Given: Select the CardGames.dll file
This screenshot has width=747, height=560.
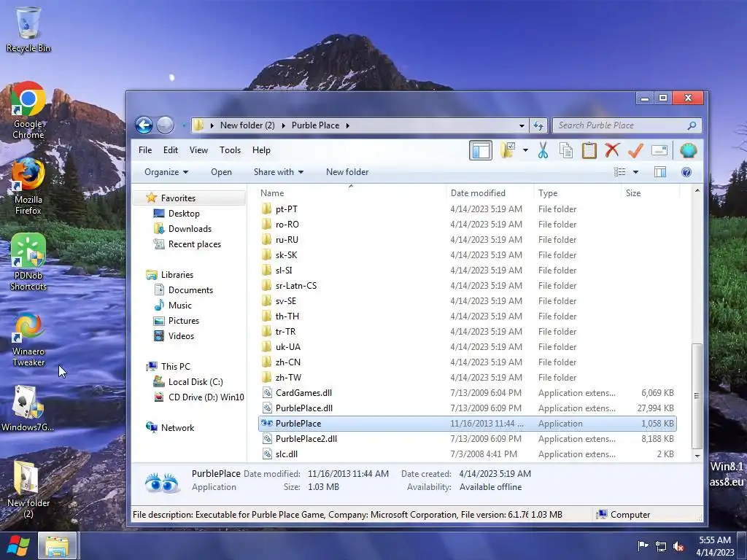Looking at the screenshot, I should (468, 393).
